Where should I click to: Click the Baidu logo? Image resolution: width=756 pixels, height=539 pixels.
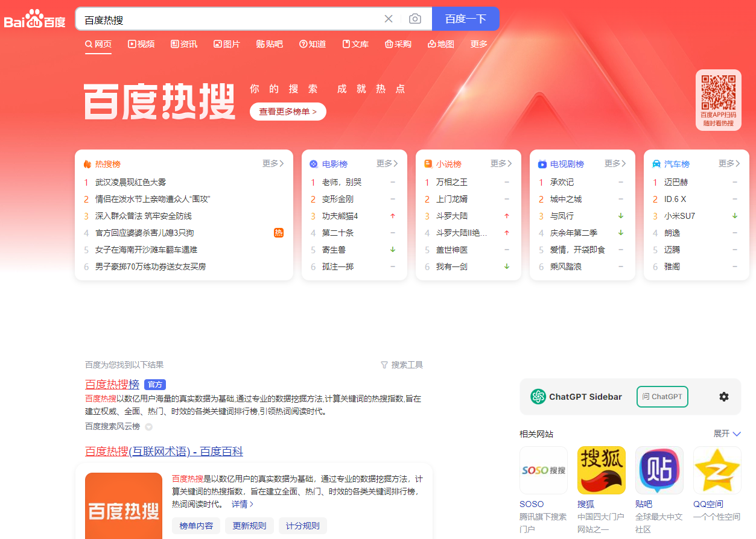tap(35, 19)
